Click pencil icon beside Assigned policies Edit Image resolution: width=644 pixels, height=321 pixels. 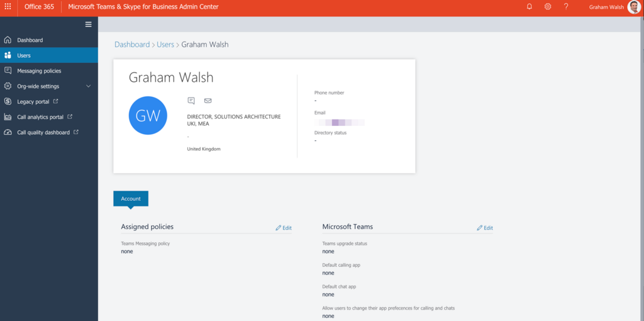coord(279,228)
